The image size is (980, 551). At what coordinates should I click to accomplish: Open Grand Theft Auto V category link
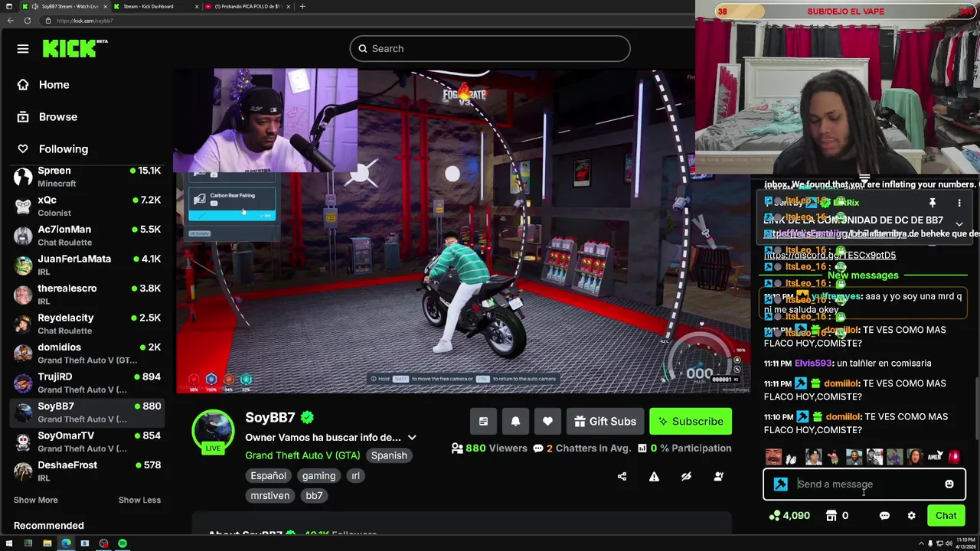302,455
